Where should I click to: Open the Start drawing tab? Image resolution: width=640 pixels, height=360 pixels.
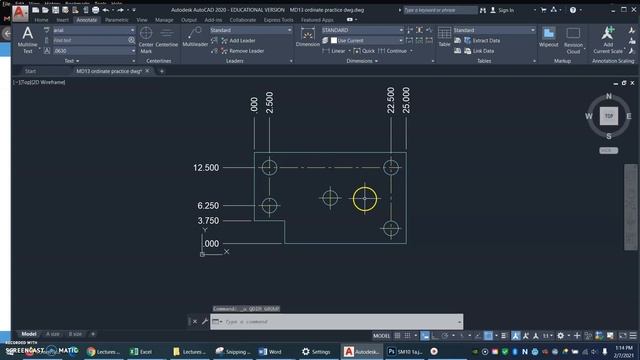30,71
